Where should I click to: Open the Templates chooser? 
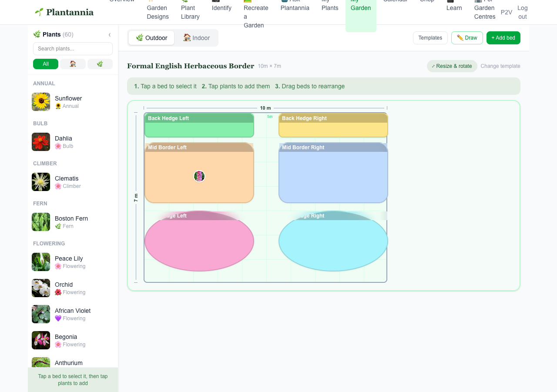(x=430, y=38)
